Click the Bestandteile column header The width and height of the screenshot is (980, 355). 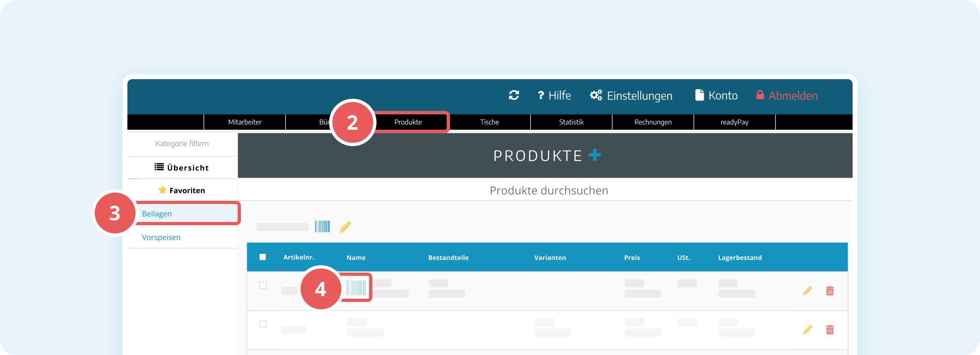(448, 258)
